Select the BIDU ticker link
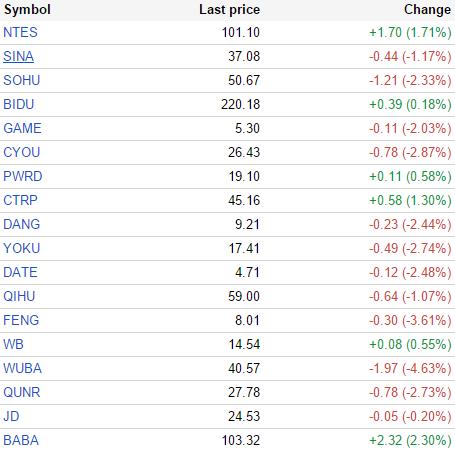Viewport: 455px width, 452px height. click(x=19, y=104)
